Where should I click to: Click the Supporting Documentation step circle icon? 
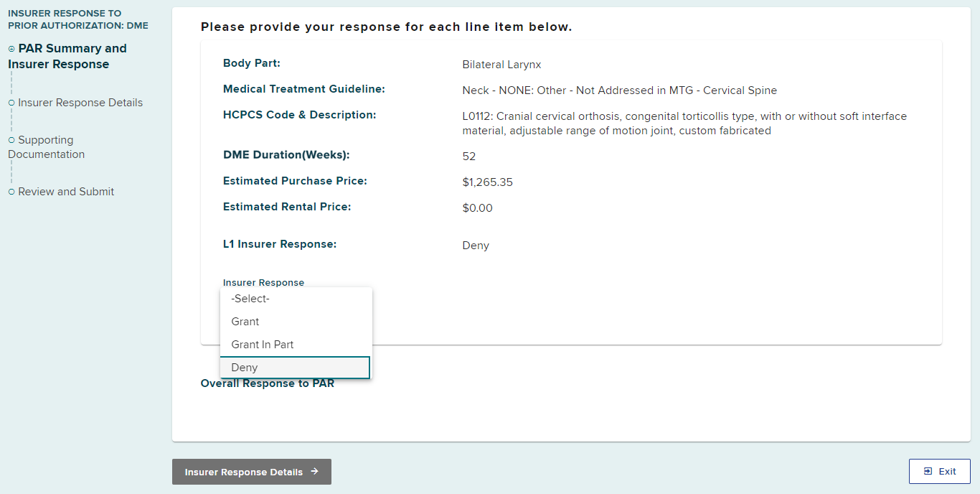(x=11, y=140)
